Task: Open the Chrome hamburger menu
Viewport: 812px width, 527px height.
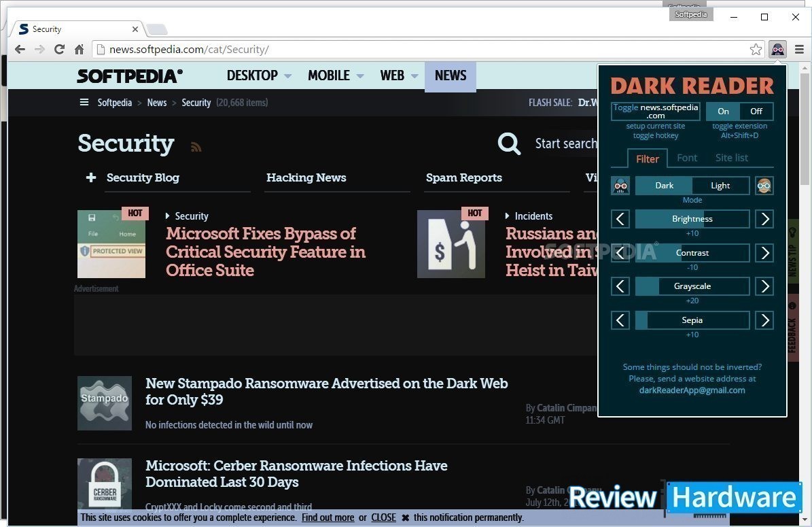Action: point(799,49)
